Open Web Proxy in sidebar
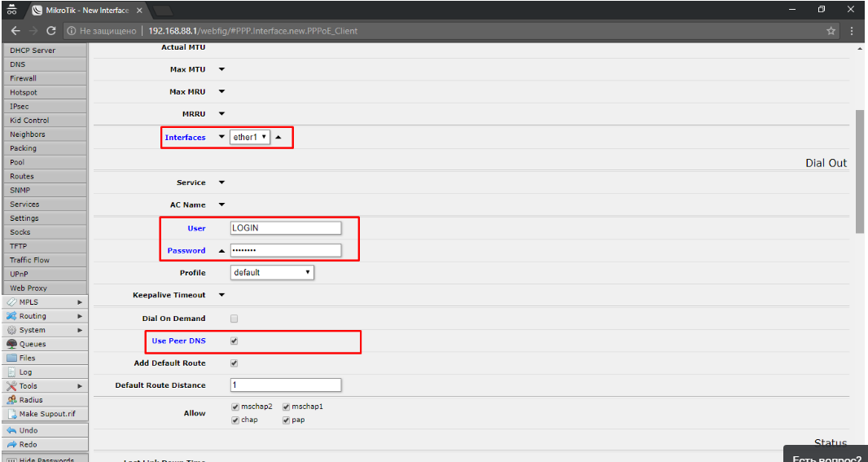The image size is (868, 462). pos(44,288)
